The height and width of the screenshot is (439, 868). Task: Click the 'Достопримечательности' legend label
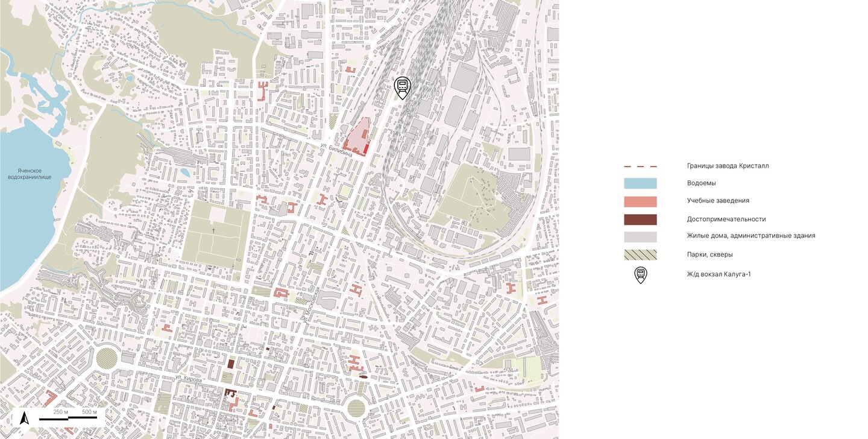(726, 219)
